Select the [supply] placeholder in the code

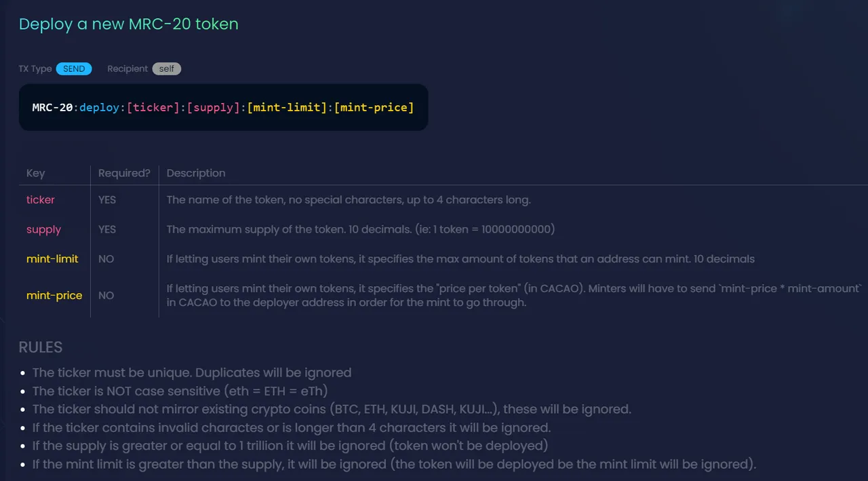tap(214, 107)
